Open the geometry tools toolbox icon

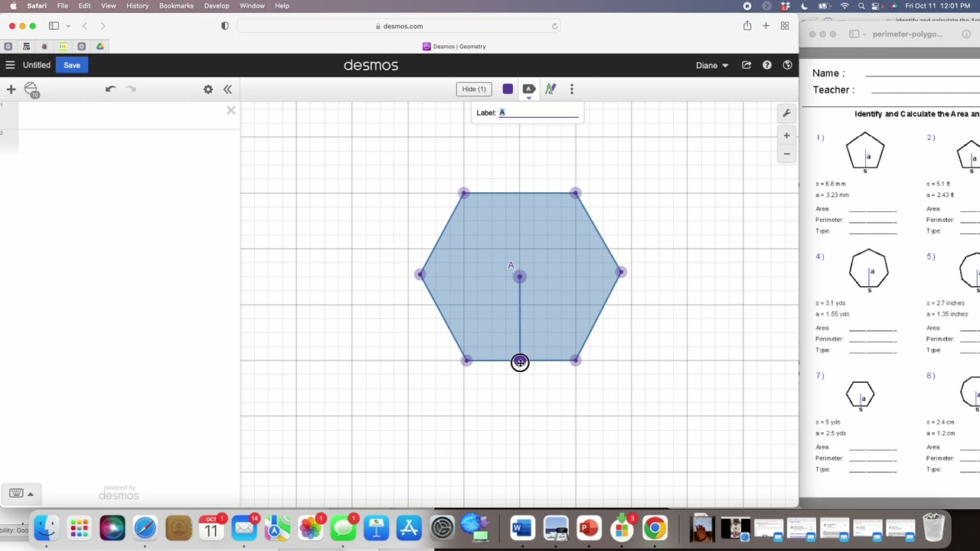tap(31, 90)
